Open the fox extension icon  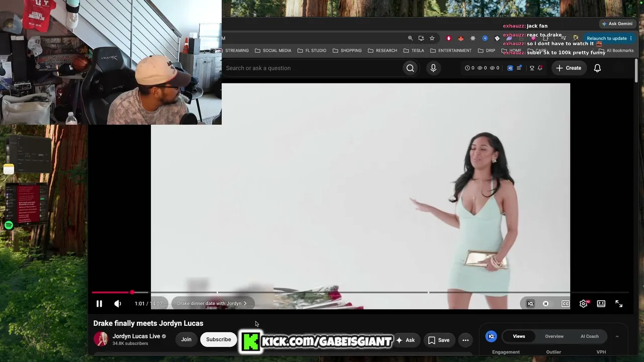point(460,38)
